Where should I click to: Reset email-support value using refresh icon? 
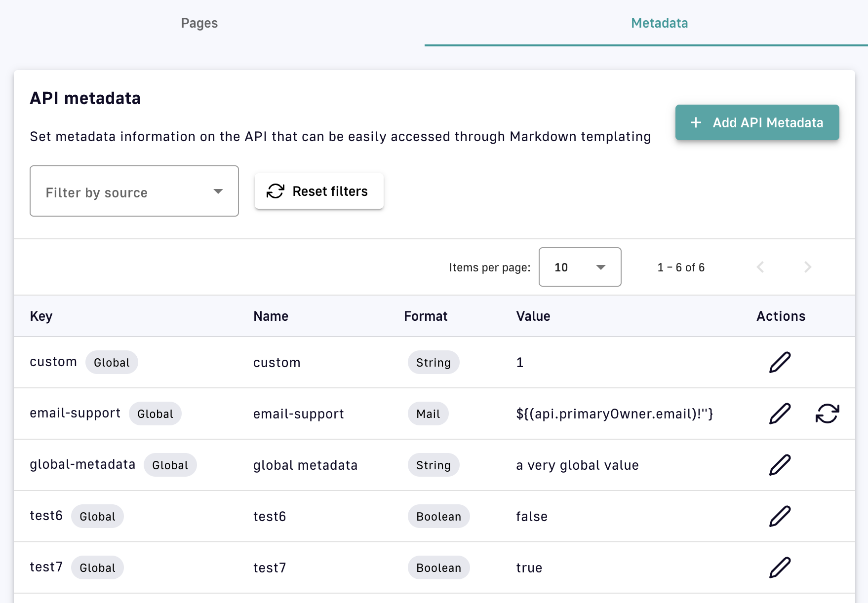pos(827,414)
